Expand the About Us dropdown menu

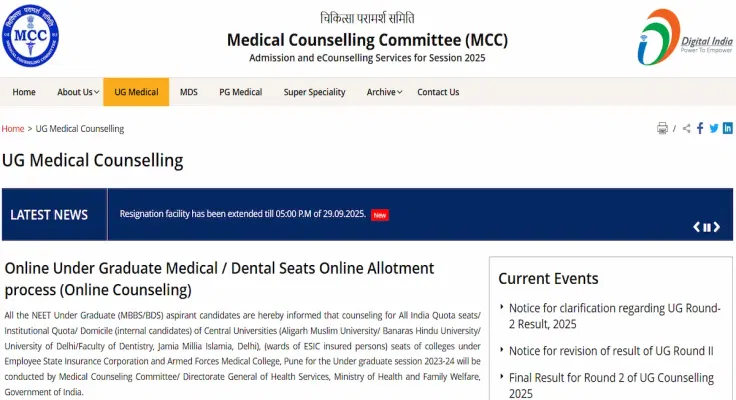(78, 92)
